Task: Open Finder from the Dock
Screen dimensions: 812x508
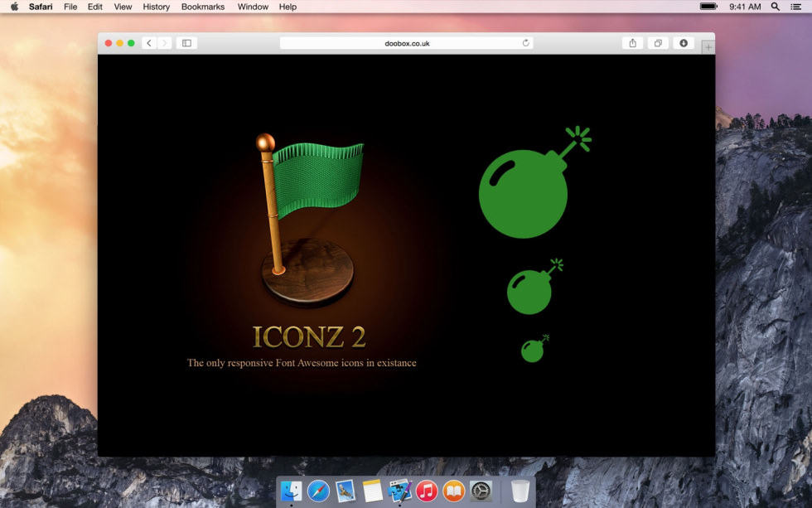Action: click(291, 491)
